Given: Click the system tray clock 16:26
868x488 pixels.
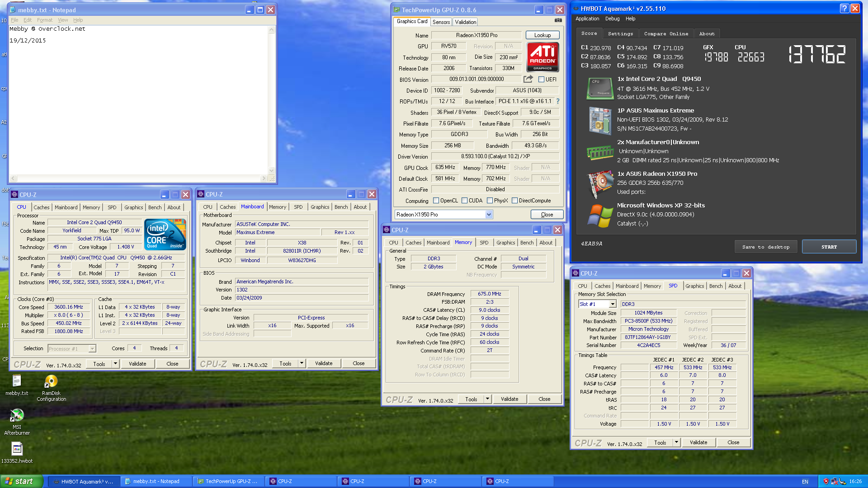Looking at the screenshot, I should tap(855, 482).
